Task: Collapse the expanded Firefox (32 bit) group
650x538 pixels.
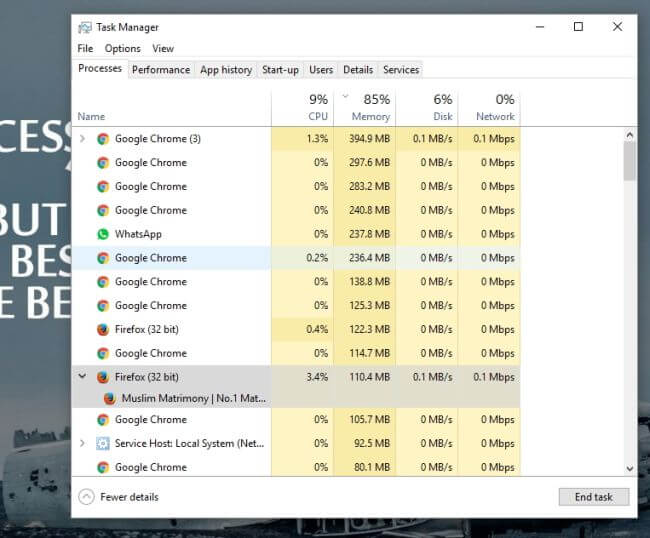Action: click(82, 376)
